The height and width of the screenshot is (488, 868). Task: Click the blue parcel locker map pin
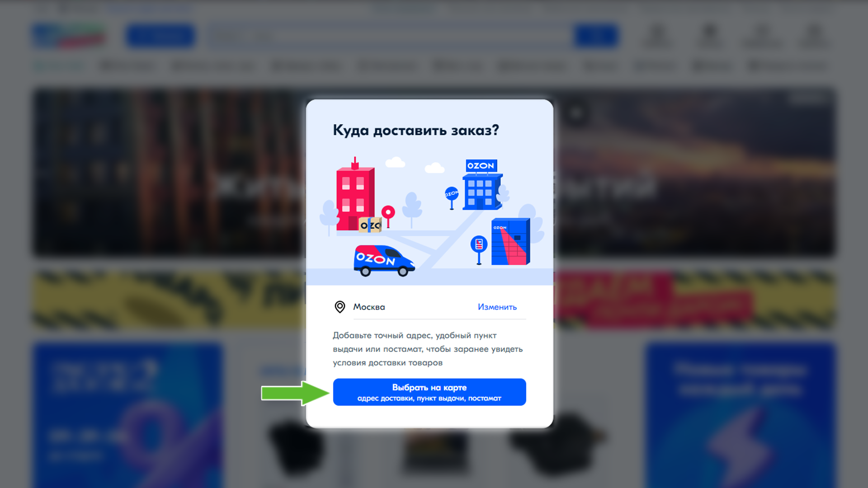479,249
